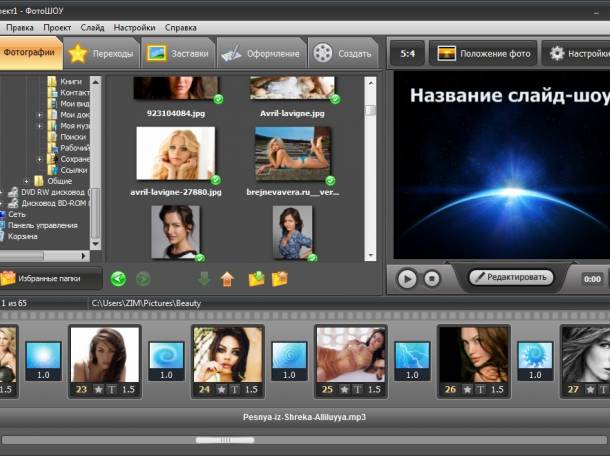
Task: Select Корзина in the folder tree
Action: 23,236
